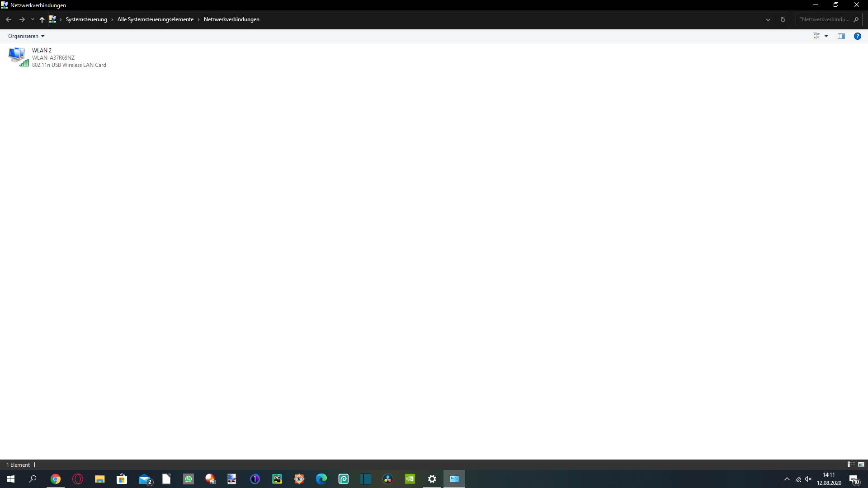Show hidden system tray icons
The height and width of the screenshot is (488, 868).
(x=787, y=479)
